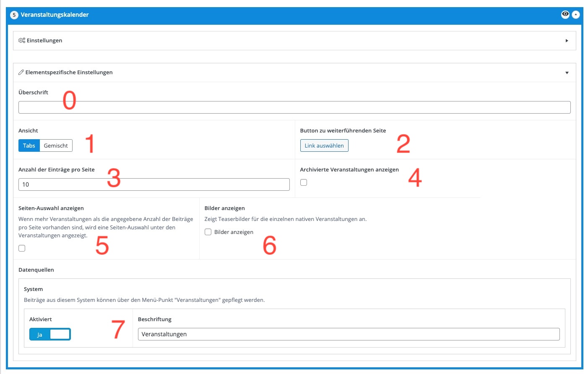Collapse Elementspezifische Einstellungen using the down triangle
This screenshot has height=374, width=588.
[567, 73]
